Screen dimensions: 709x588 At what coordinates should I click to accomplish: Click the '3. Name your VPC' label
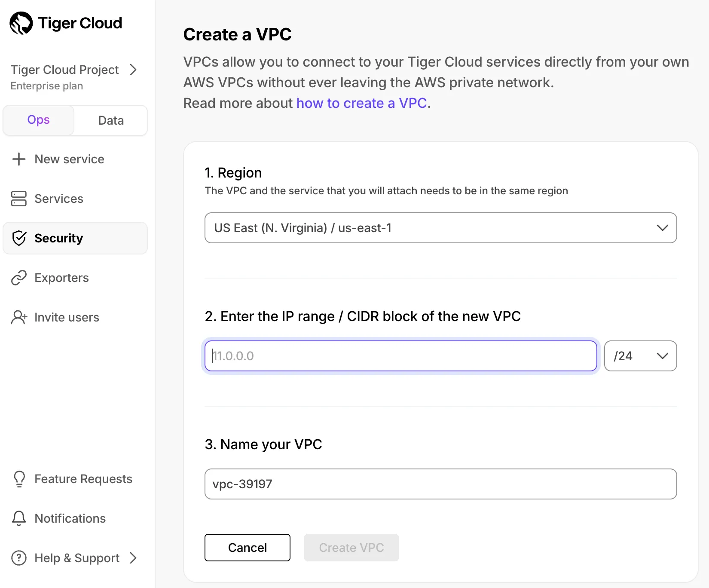263,444
